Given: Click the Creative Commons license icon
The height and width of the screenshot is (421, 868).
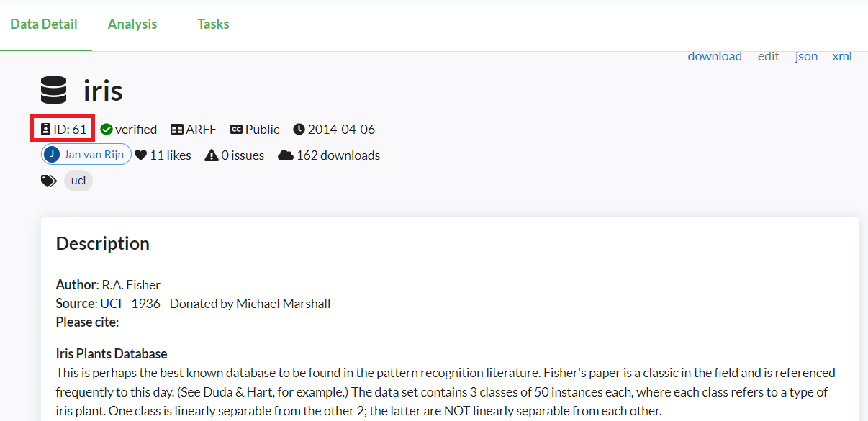Looking at the screenshot, I should (236, 130).
